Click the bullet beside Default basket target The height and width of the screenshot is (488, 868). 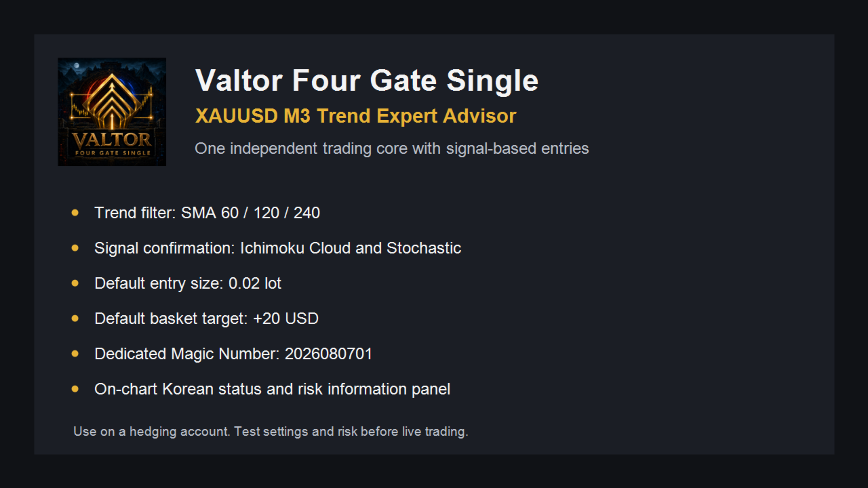pyautogui.click(x=75, y=319)
